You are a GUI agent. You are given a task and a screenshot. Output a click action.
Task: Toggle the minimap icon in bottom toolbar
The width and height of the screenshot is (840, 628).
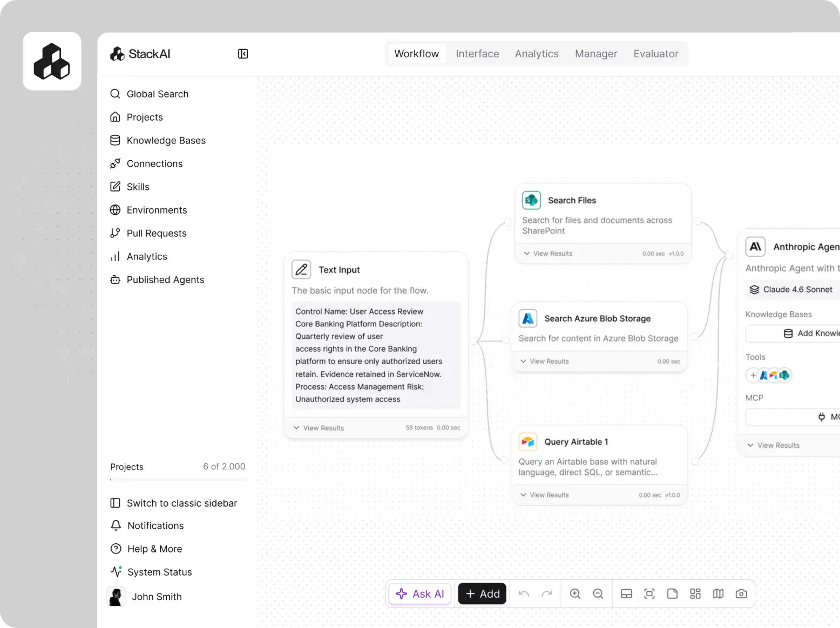click(718, 594)
